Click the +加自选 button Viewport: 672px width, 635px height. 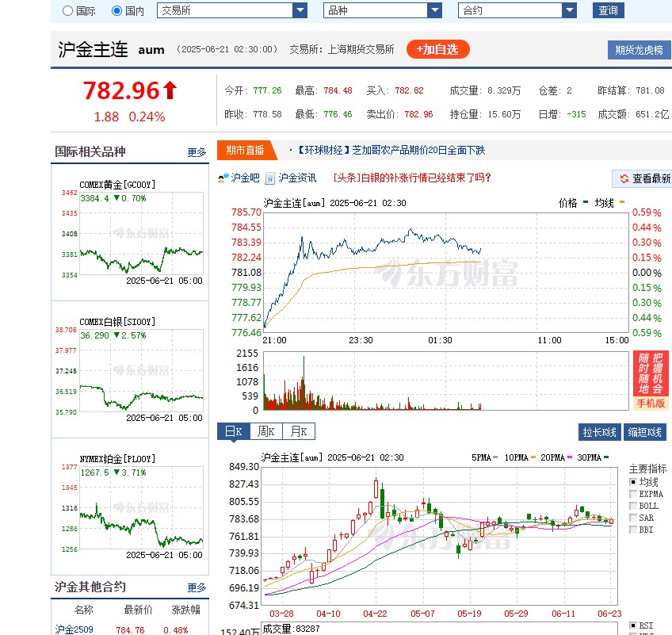coord(437,49)
